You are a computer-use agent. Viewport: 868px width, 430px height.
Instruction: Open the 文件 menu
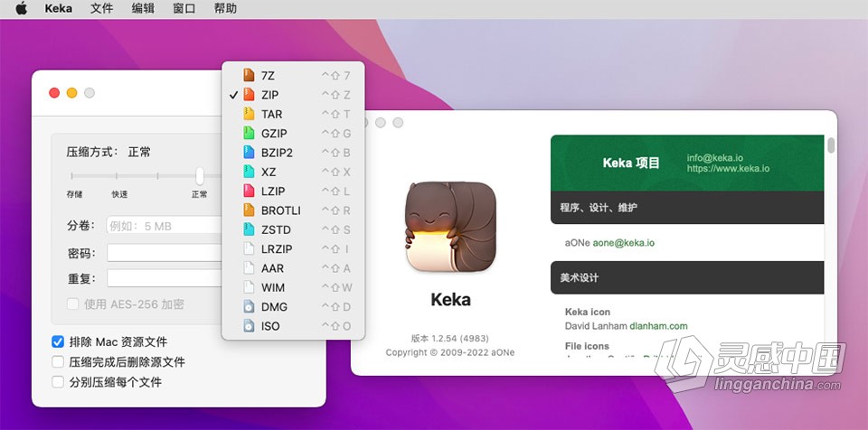pos(102,9)
